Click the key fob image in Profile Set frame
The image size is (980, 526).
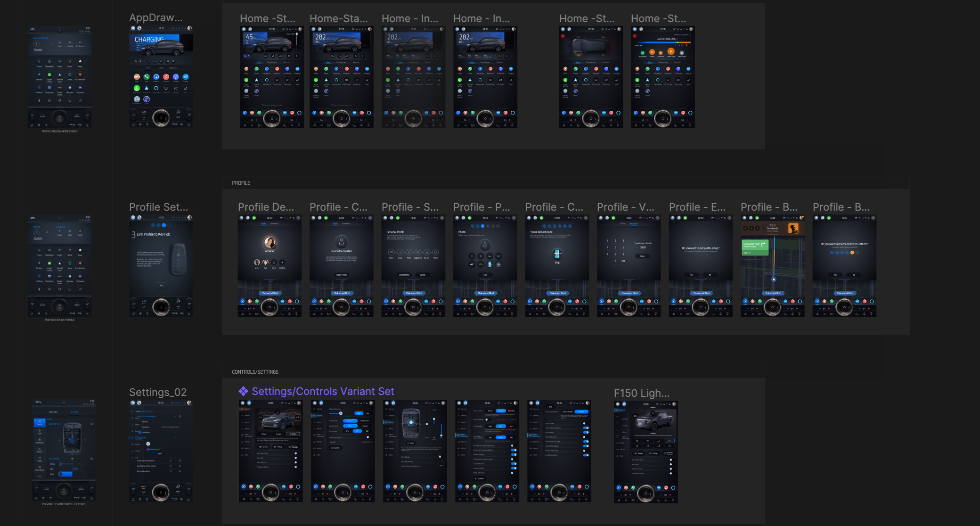tap(179, 259)
